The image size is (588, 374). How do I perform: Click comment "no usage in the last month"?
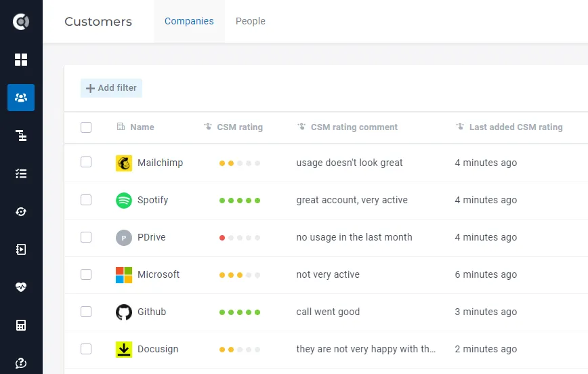click(x=354, y=237)
